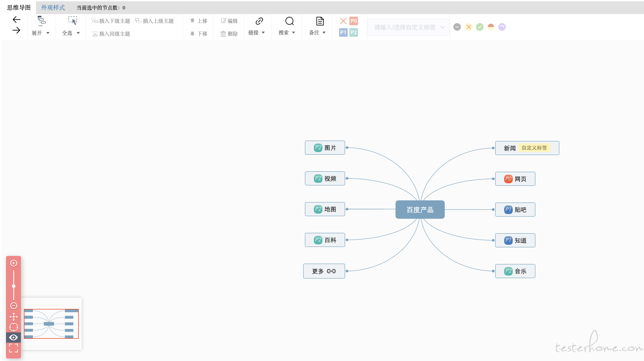Switch to the 思维导图 tab

[x=19, y=8]
